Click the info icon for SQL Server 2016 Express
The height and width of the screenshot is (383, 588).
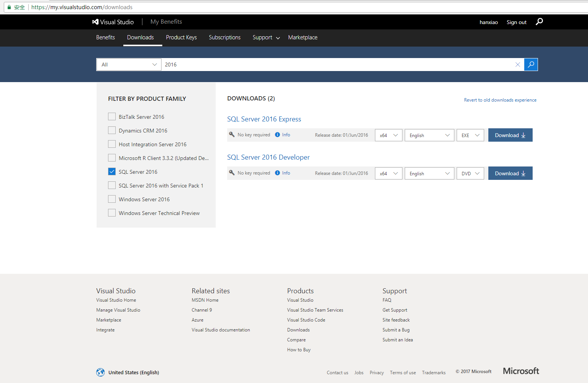[278, 135]
